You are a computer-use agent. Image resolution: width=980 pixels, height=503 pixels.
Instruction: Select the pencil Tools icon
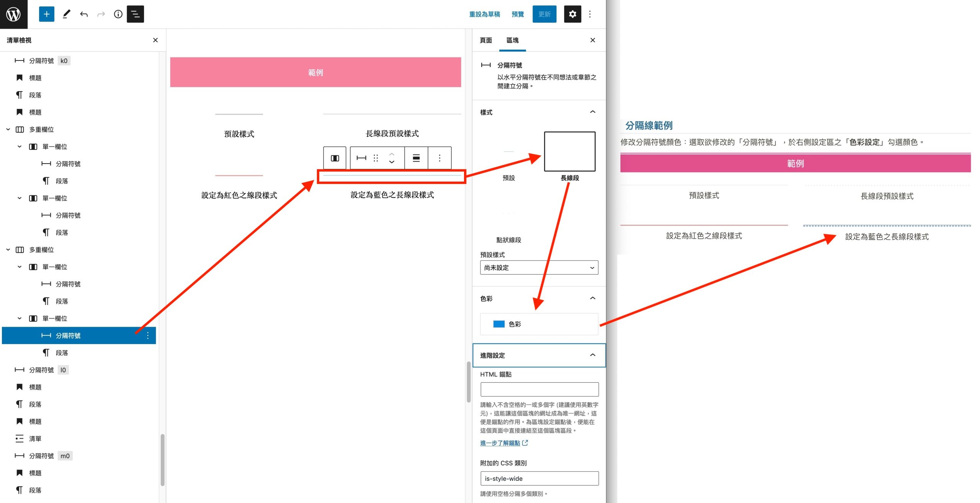[67, 14]
